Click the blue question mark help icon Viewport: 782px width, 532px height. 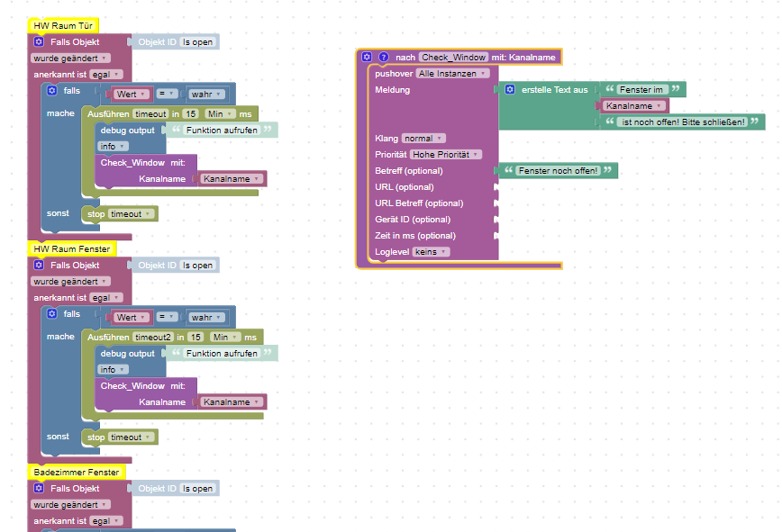point(384,57)
